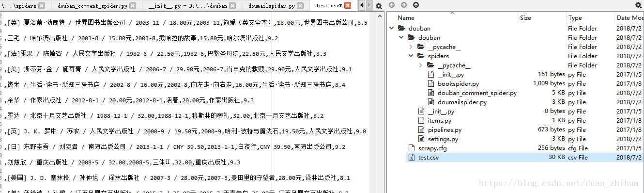
Task: Click douban_comment_spider.py file icon in tree
Action: [x=431, y=93]
